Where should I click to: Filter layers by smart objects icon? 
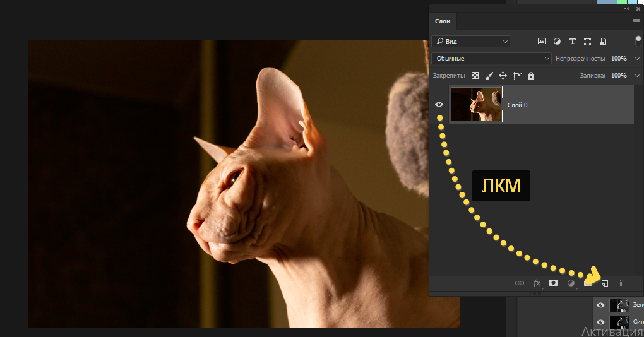coord(602,41)
